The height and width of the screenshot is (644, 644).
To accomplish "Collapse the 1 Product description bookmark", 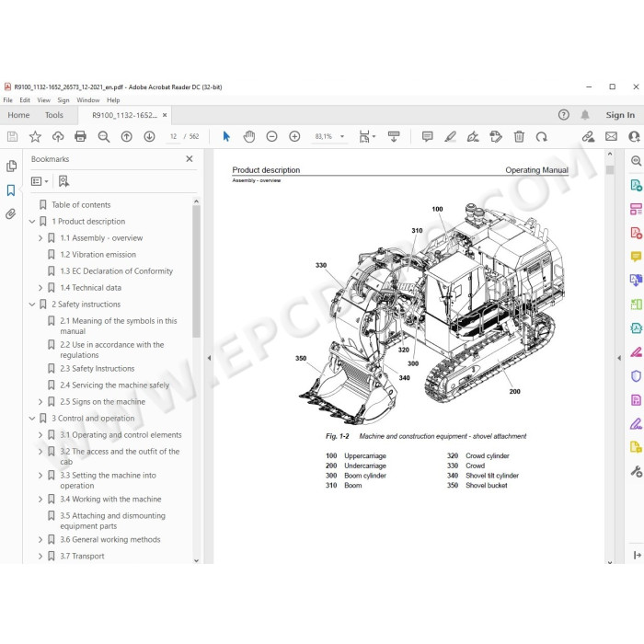I will pyautogui.click(x=32, y=222).
